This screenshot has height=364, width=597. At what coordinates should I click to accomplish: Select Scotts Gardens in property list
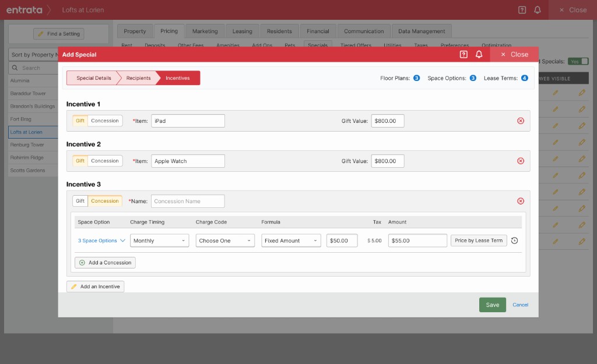(33, 171)
